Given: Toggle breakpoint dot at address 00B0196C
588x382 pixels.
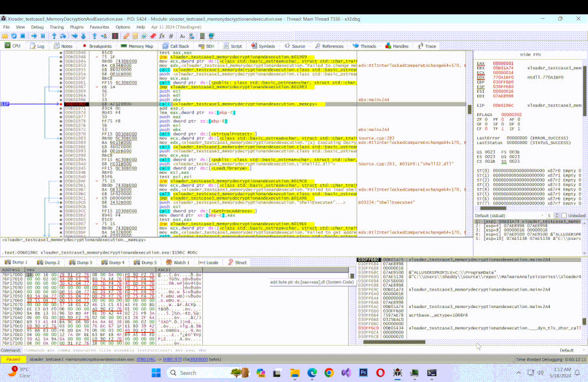Looking at the screenshot, I should [61, 104].
